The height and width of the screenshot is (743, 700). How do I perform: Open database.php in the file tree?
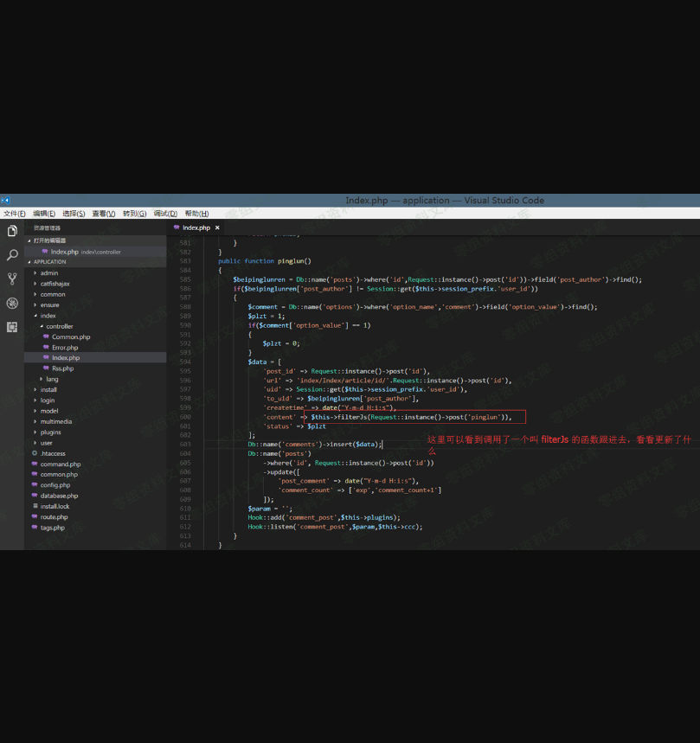[59, 496]
